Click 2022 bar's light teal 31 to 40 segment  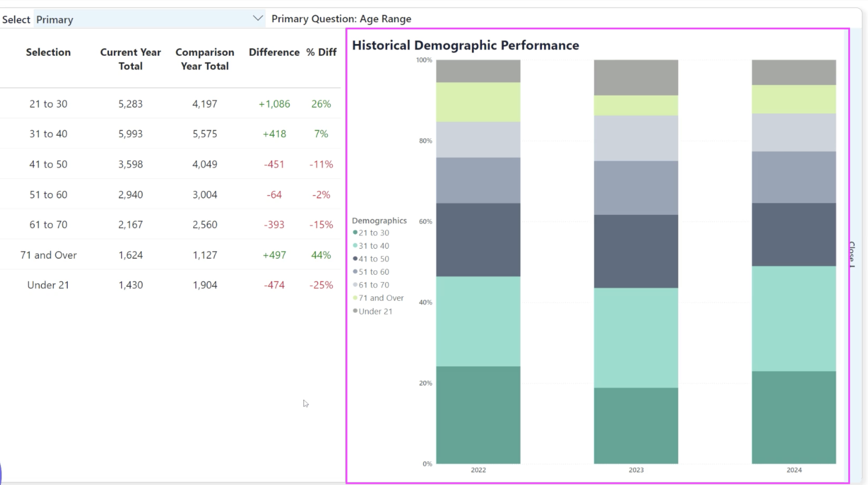point(478,321)
